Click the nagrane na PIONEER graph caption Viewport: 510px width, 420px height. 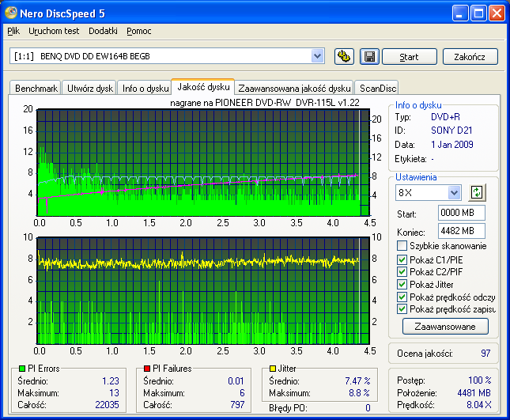coord(264,103)
